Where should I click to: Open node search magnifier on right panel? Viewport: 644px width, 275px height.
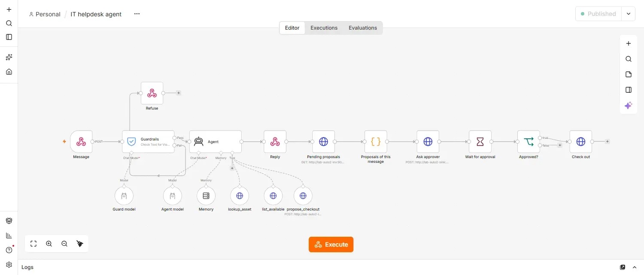[629, 59]
